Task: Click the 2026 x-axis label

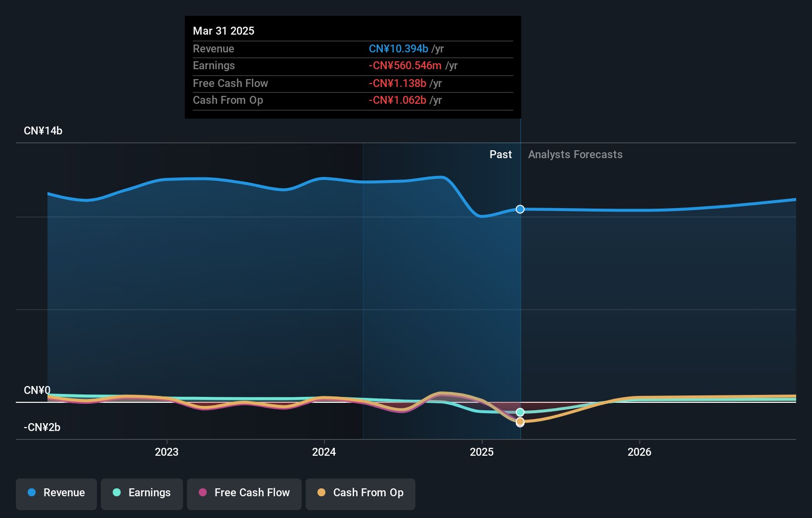Action: point(639,452)
